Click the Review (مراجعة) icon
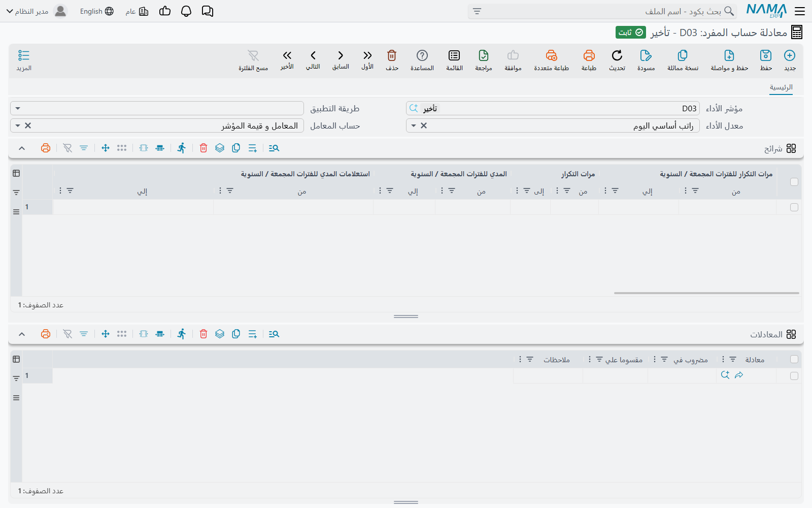 [484, 55]
